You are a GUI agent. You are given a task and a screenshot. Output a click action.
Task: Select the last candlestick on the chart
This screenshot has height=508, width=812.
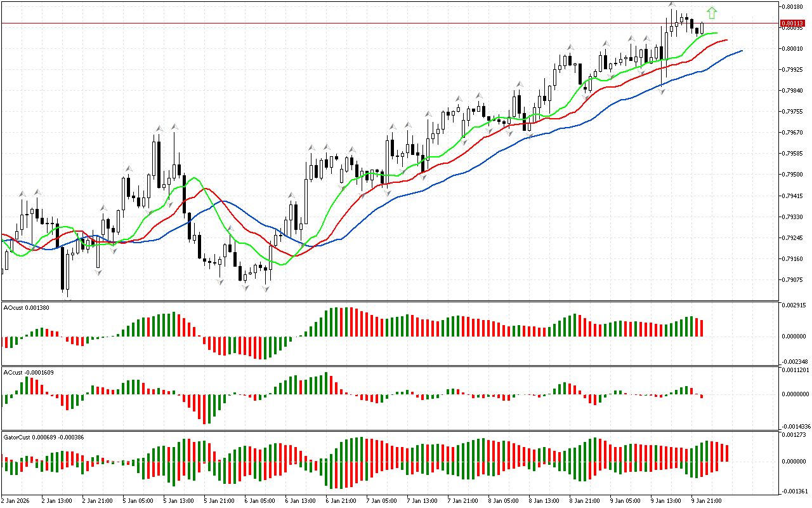pos(702,27)
